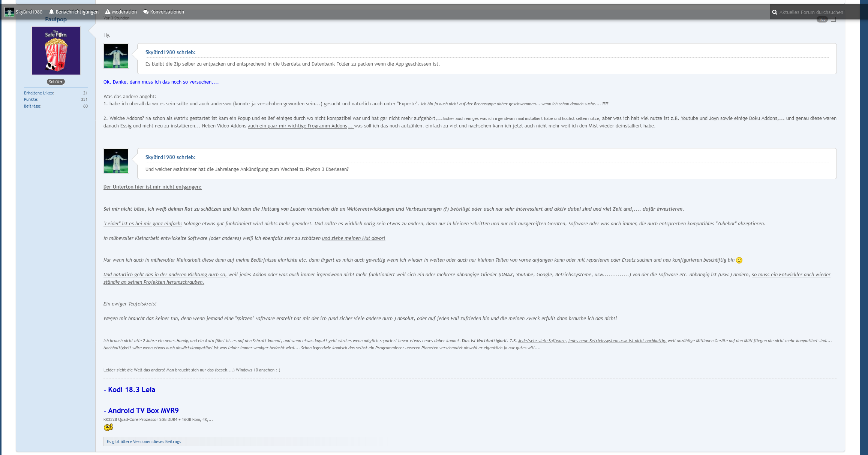This screenshot has height=455, width=868.
Task: Click the line 'Leider sieht die Welt das anders!'
Action: click(134, 370)
